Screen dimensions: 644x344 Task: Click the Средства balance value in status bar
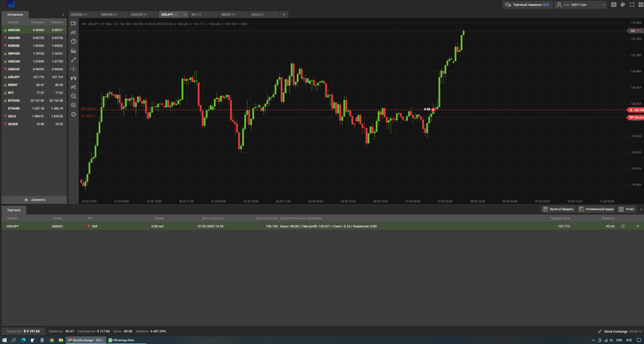click(32, 331)
